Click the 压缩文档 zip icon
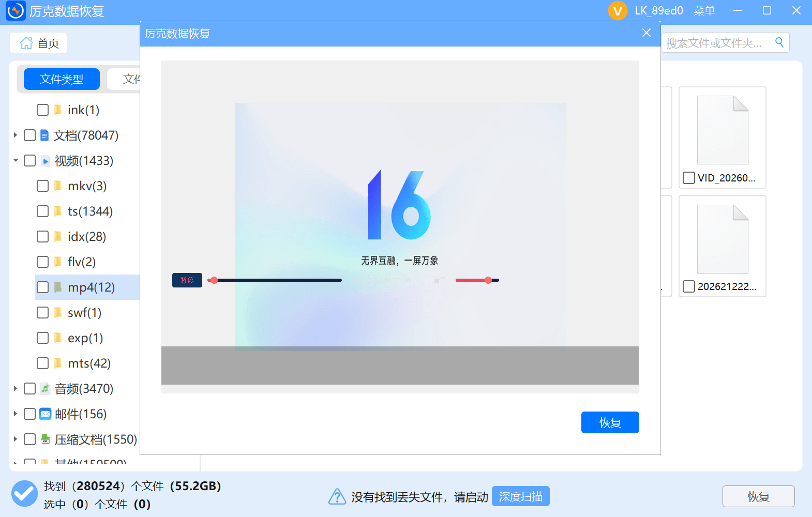Image resolution: width=812 pixels, height=517 pixels. point(46,439)
